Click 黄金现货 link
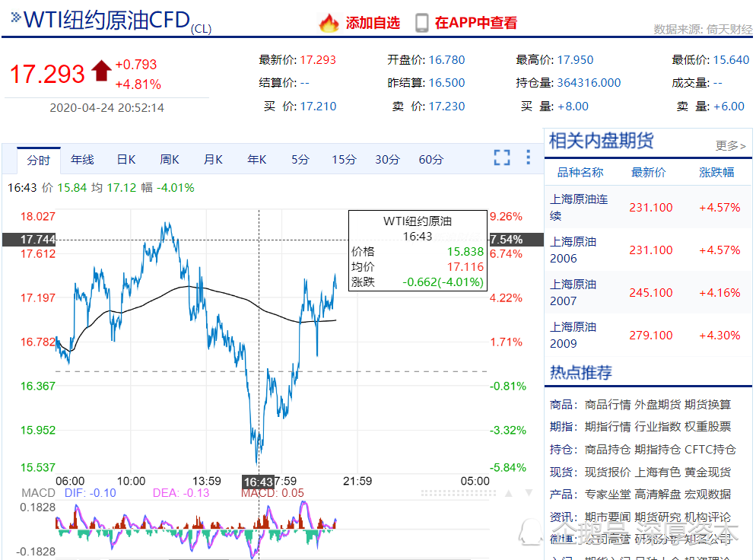This screenshot has height=560, width=756. coord(708,472)
